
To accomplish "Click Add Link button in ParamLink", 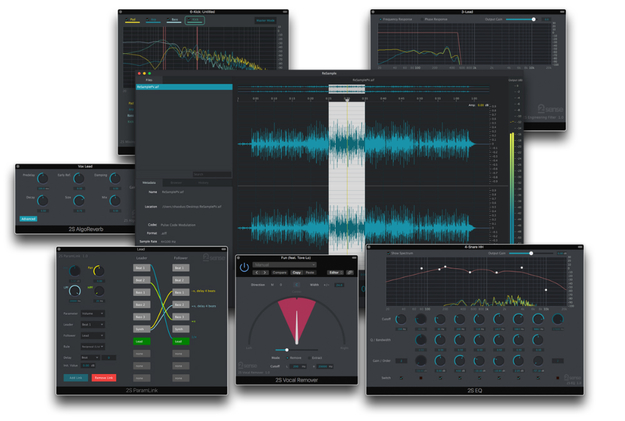I will coord(76,378).
